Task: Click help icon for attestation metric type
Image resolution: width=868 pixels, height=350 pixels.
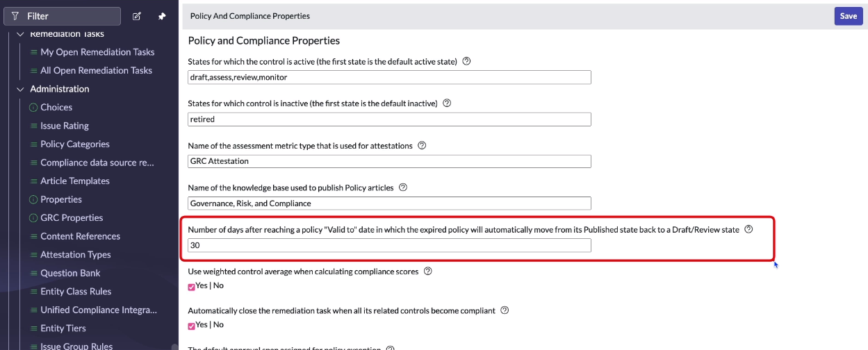Action: click(422, 145)
